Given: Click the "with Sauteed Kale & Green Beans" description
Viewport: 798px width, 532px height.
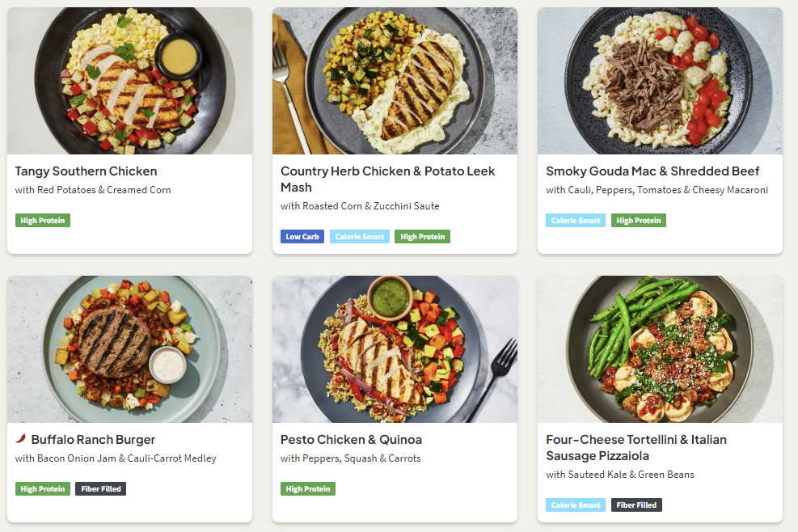Looking at the screenshot, I should click(x=620, y=475).
